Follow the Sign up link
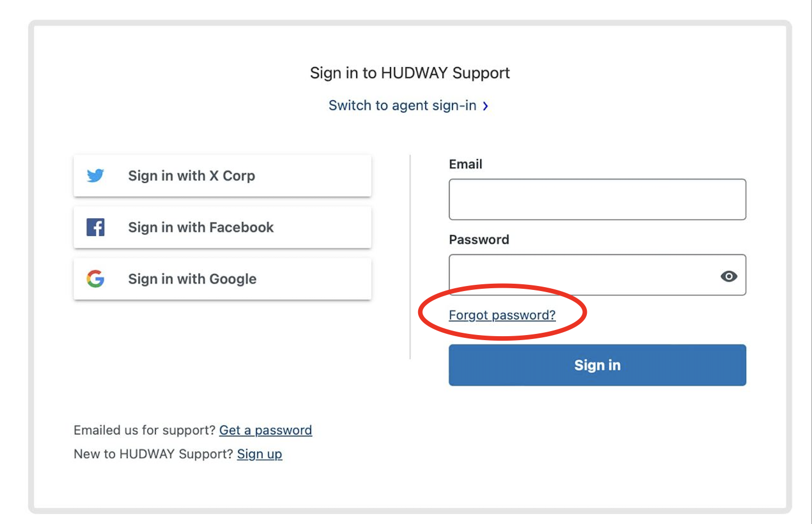 pos(260,454)
